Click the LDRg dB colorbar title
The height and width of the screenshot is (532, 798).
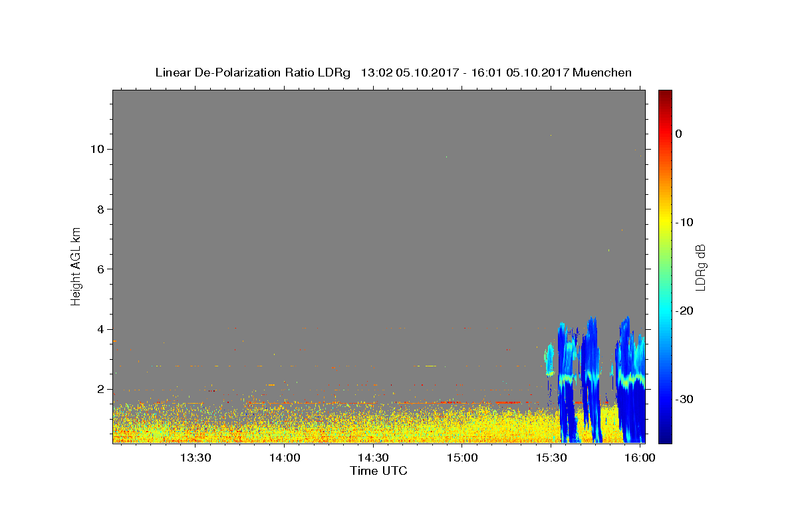(x=700, y=267)
